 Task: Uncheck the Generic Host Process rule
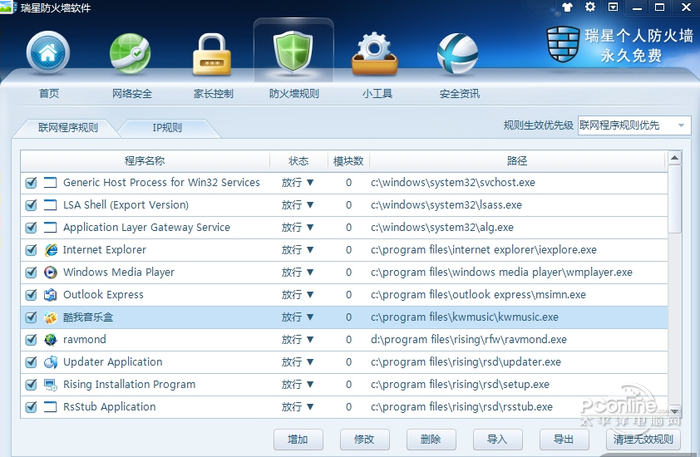point(31,183)
